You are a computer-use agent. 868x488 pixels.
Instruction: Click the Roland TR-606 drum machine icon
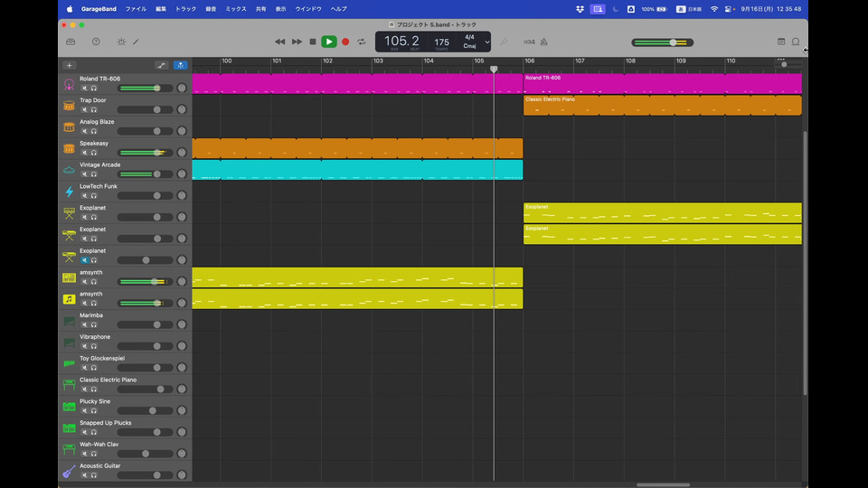[69, 84]
